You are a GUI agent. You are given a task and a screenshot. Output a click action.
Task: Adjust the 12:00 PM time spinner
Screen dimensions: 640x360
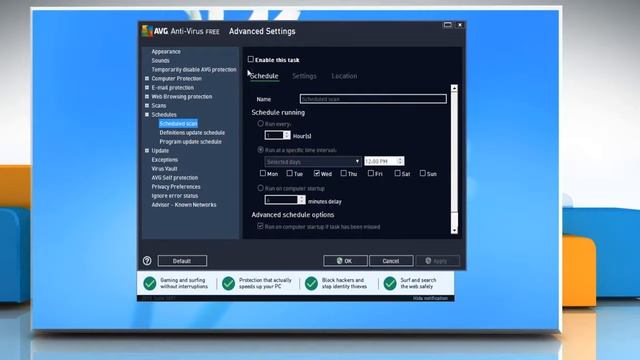point(400,161)
